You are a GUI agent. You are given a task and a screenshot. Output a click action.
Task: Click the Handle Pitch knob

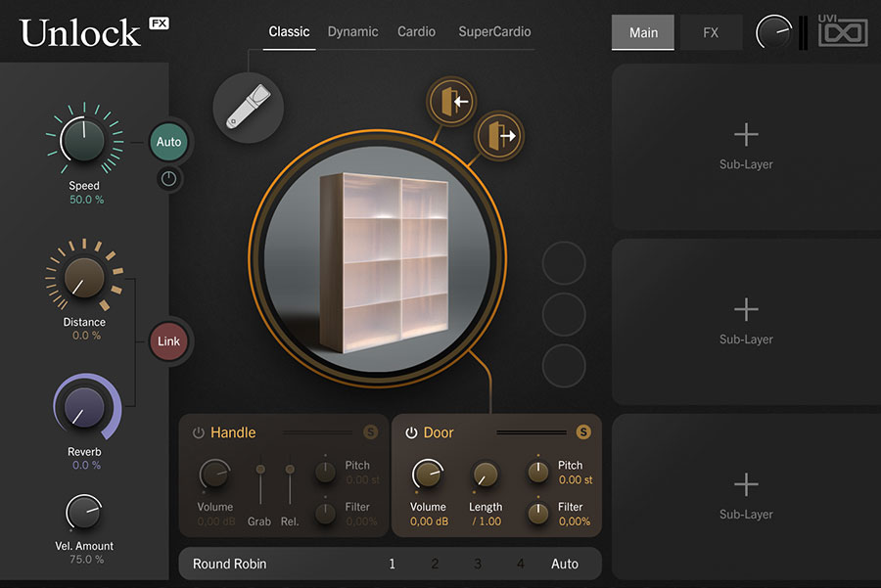[x=325, y=472]
